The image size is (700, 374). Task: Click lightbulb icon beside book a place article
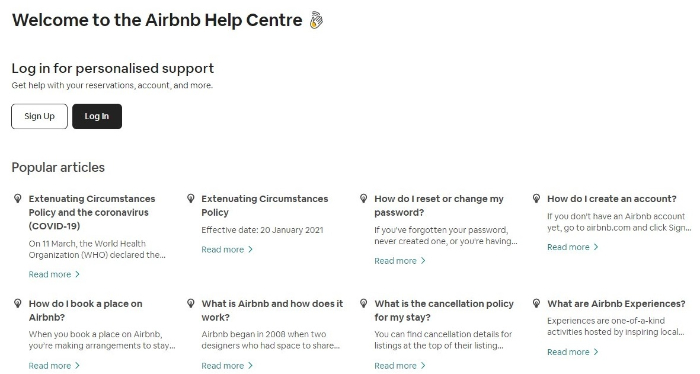tap(18, 303)
